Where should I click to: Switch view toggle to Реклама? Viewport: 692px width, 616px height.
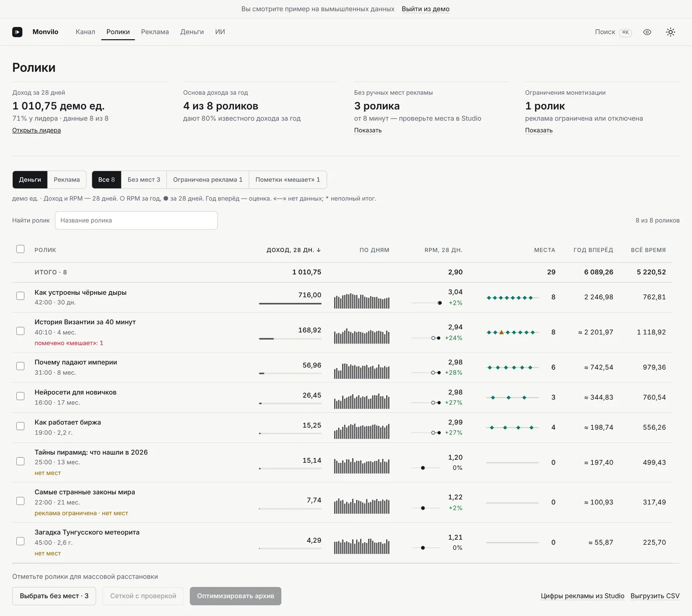(67, 180)
